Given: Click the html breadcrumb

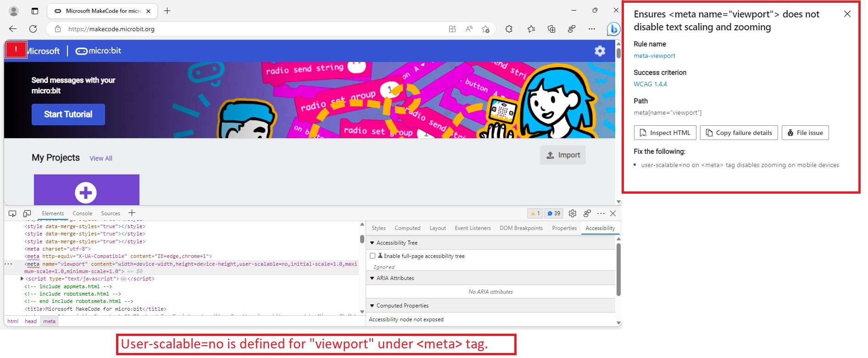Looking at the screenshot, I should click(13, 321).
